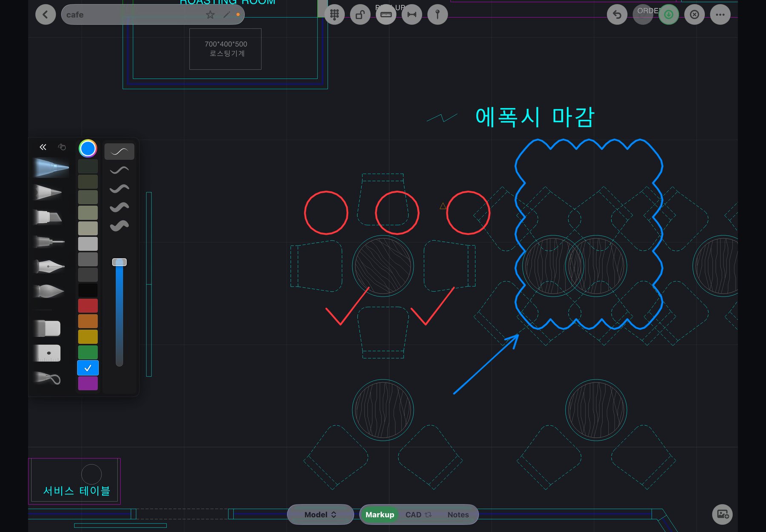The image size is (766, 532).
Task: Choose the purple color swatch
Action: pos(88,383)
